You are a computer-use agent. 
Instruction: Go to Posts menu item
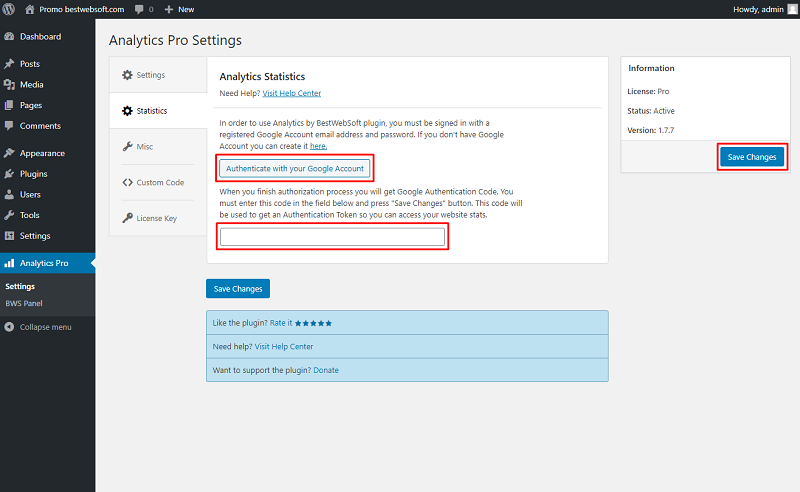(47, 64)
